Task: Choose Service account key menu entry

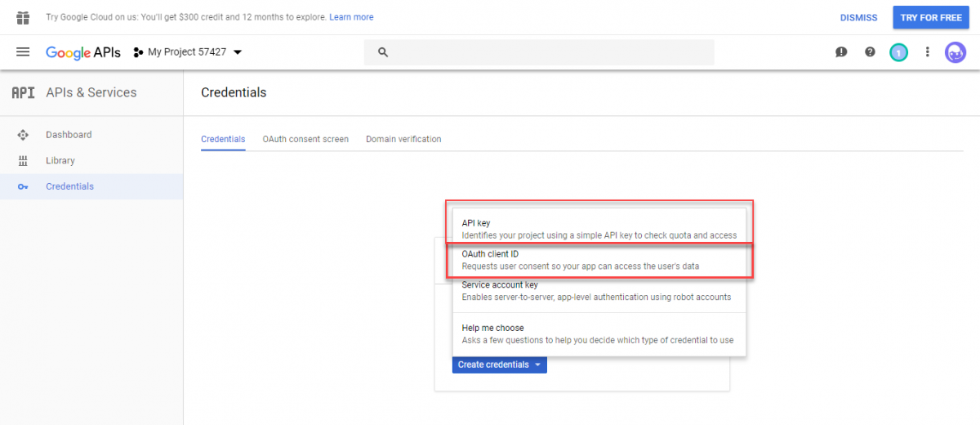Action: coord(599,291)
